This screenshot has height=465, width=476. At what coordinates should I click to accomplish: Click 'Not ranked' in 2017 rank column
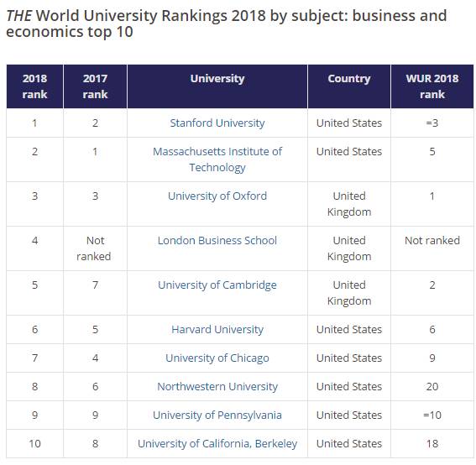pyautogui.click(x=94, y=248)
